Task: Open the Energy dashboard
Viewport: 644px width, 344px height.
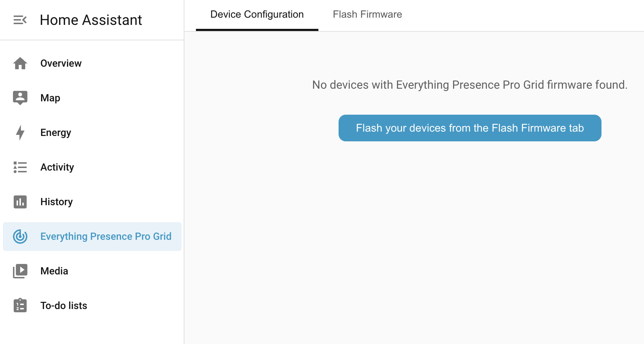Action: click(55, 132)
